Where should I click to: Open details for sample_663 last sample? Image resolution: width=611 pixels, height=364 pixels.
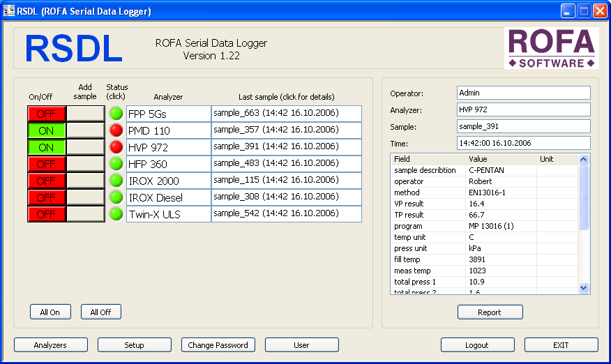[x=287, y=114]
